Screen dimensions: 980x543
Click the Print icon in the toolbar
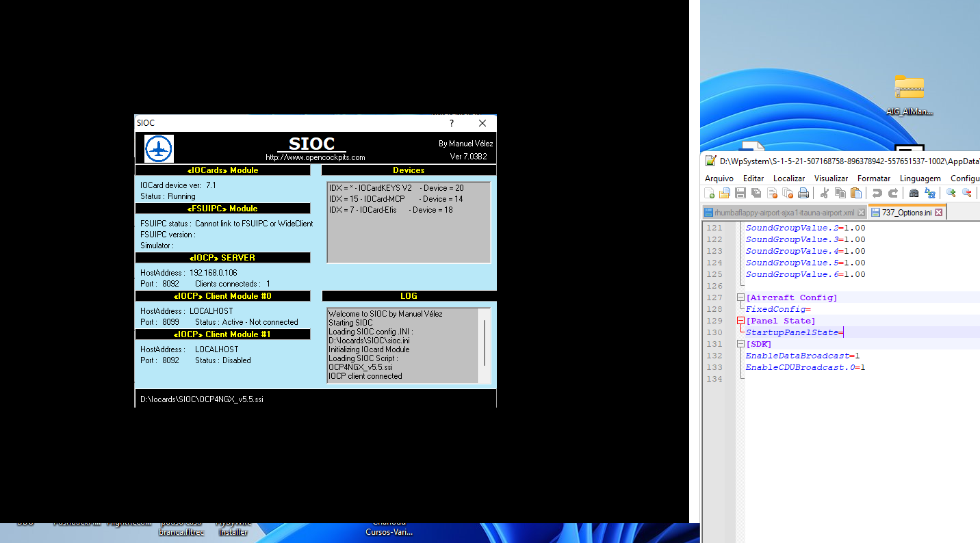803,193
